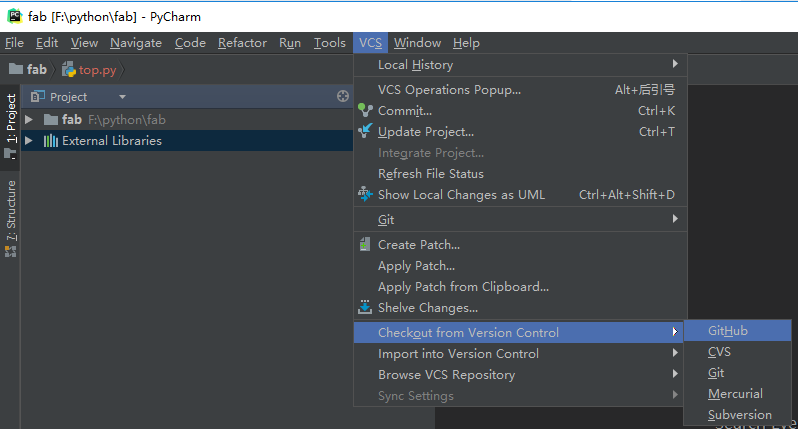This screenshot has width=798, height=429.
Task: Expand the Git submenu
Action: (x=675, y=218)
